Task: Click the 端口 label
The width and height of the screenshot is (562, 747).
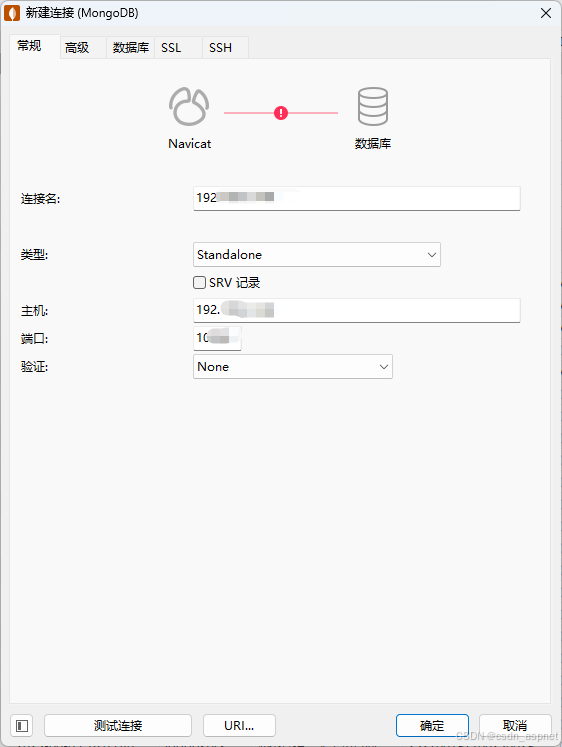Action: click(34, 339)
